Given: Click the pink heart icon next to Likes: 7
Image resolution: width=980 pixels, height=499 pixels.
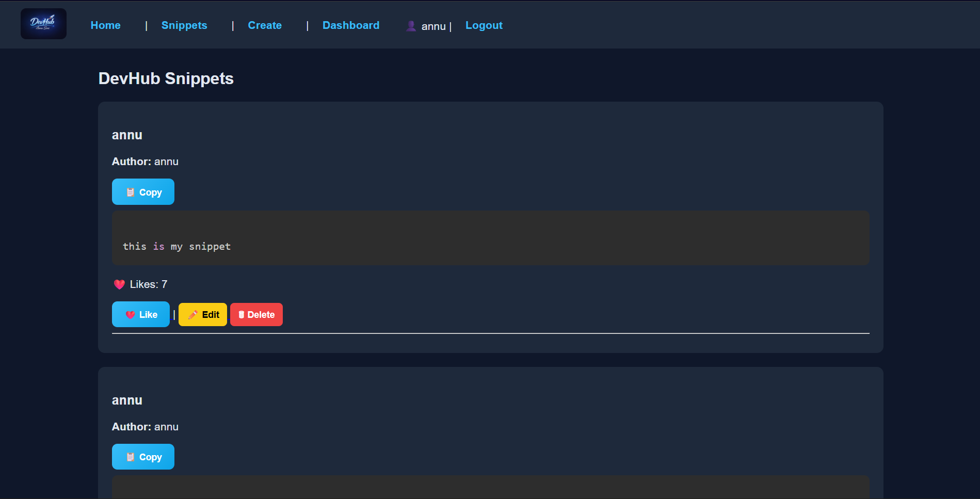Looking at the screenshot, I should 119,284.
